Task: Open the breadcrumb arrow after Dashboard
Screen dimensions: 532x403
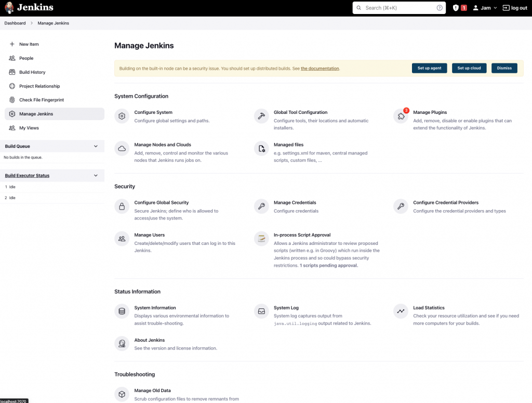Action: (x=32, y=23)
